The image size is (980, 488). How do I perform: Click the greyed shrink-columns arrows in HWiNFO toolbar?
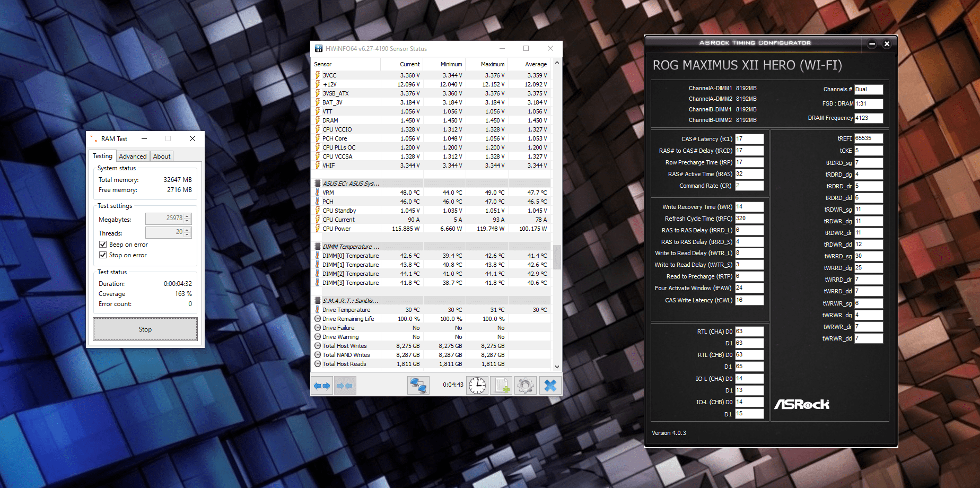[345, 386]
